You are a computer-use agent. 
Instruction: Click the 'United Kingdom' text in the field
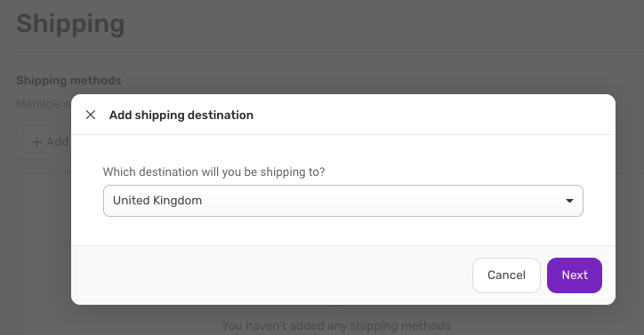pyautogui.click(x=157, y=200)
